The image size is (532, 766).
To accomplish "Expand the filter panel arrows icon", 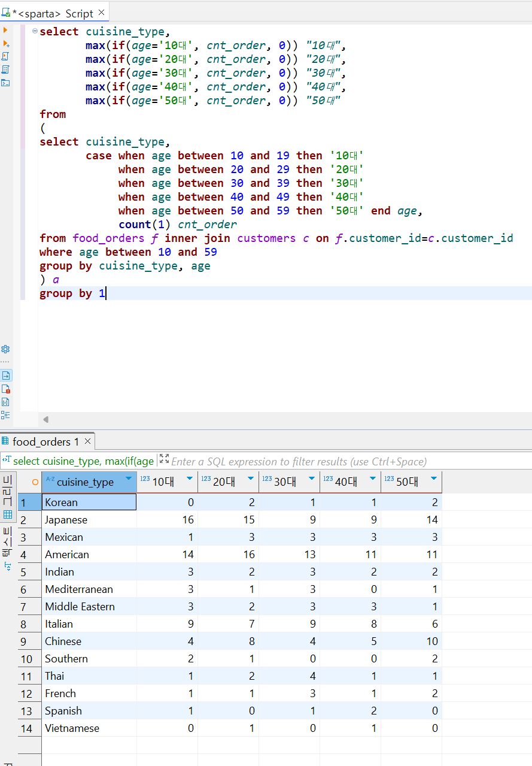I will pos(164,459).
